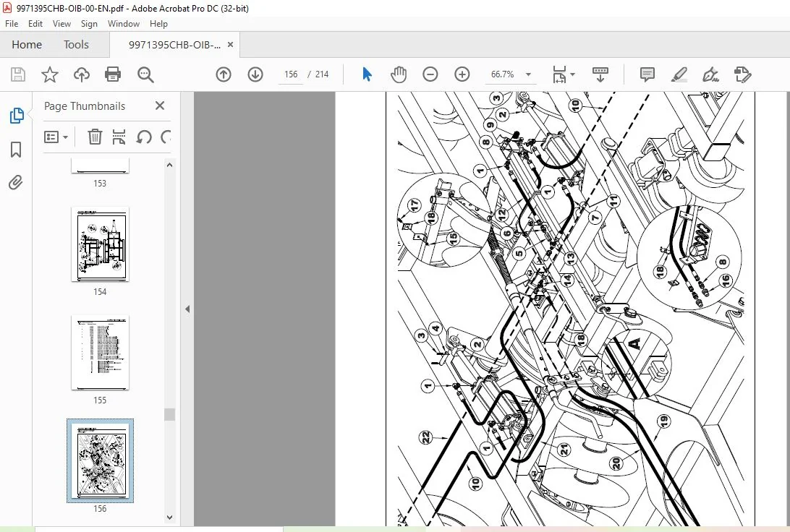Open the View menu
This screenshot has width=790, height=532.
pyautogui.click(x=61, y=24)
